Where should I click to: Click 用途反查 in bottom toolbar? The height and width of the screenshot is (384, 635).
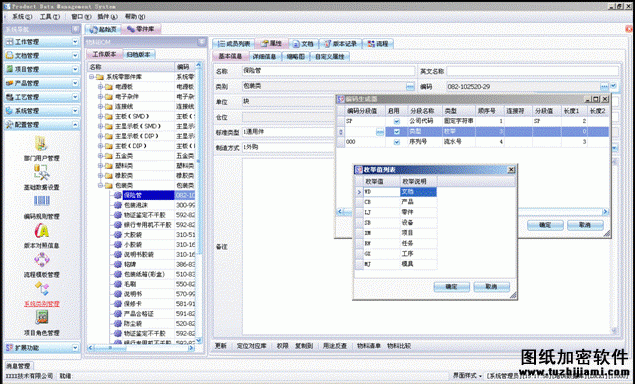pos(335,346)
